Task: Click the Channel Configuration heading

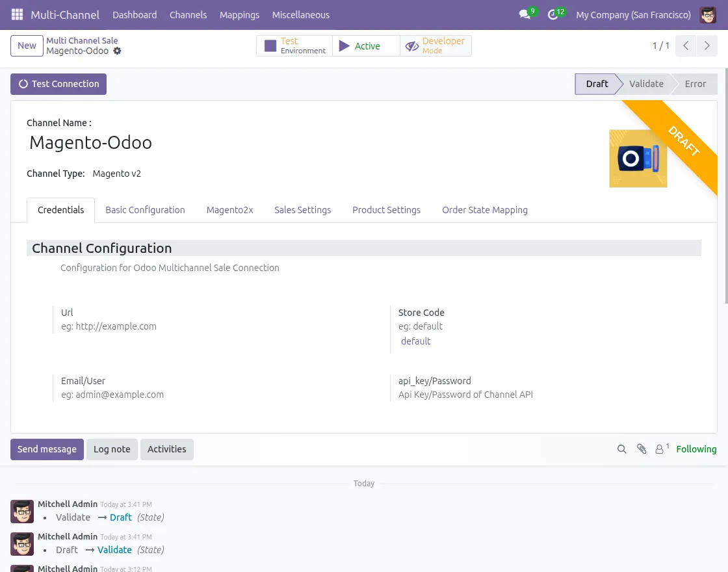Action: pyautogui.click(x=101, y=248)
